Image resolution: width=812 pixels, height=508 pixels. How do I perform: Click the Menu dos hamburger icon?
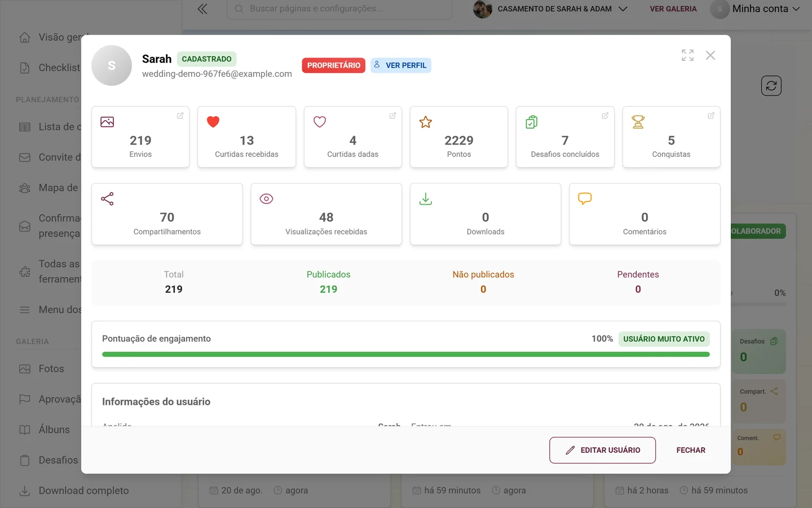[25, 309]
